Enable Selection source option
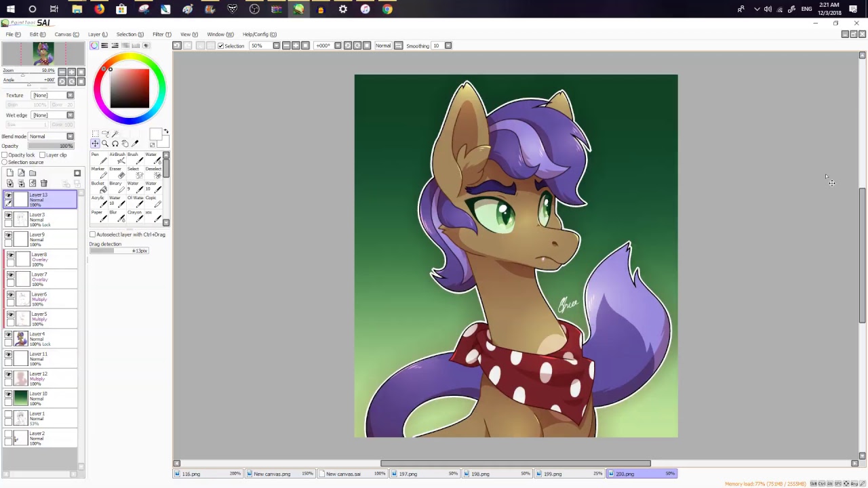868x488 pixels. pyautogui.click(x=5, y=162)
